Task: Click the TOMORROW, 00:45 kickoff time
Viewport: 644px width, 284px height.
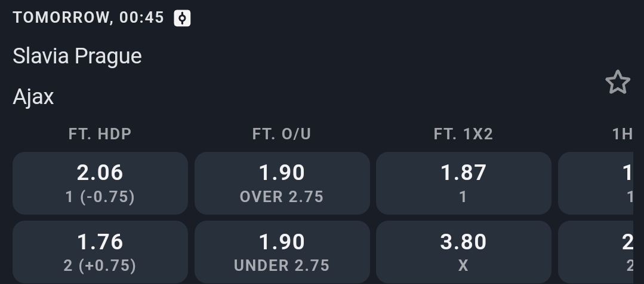Action: (88, 18)
